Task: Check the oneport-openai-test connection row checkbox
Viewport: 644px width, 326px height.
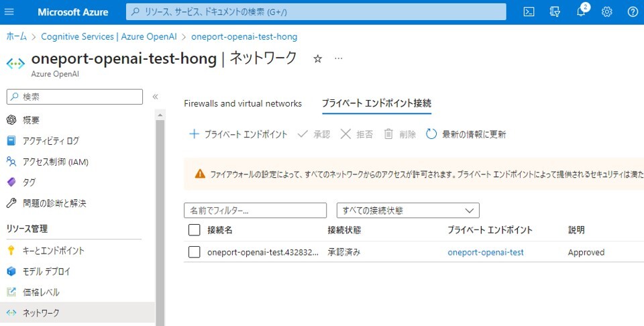Action: point(195,252)
